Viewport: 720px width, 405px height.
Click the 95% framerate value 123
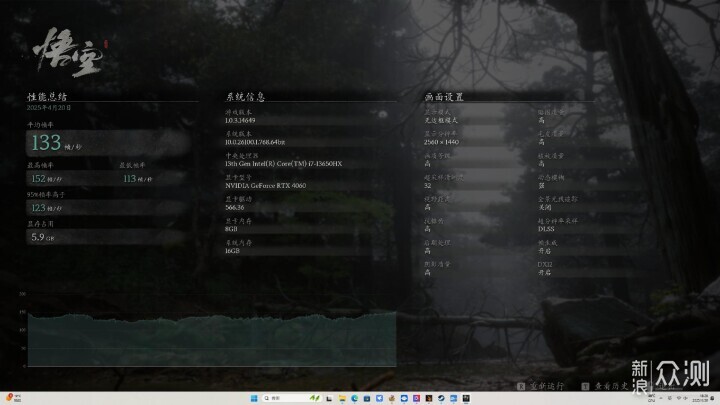[x=39, y=208]
